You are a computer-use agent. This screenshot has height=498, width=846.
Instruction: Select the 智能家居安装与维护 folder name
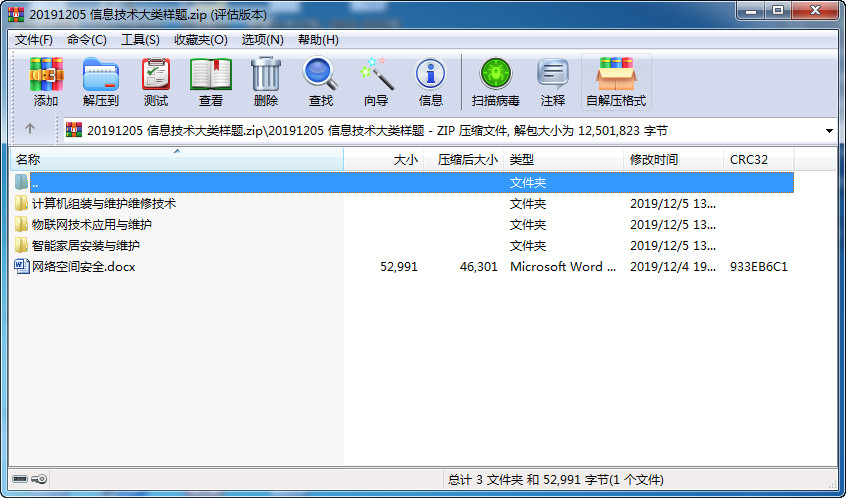86,245
